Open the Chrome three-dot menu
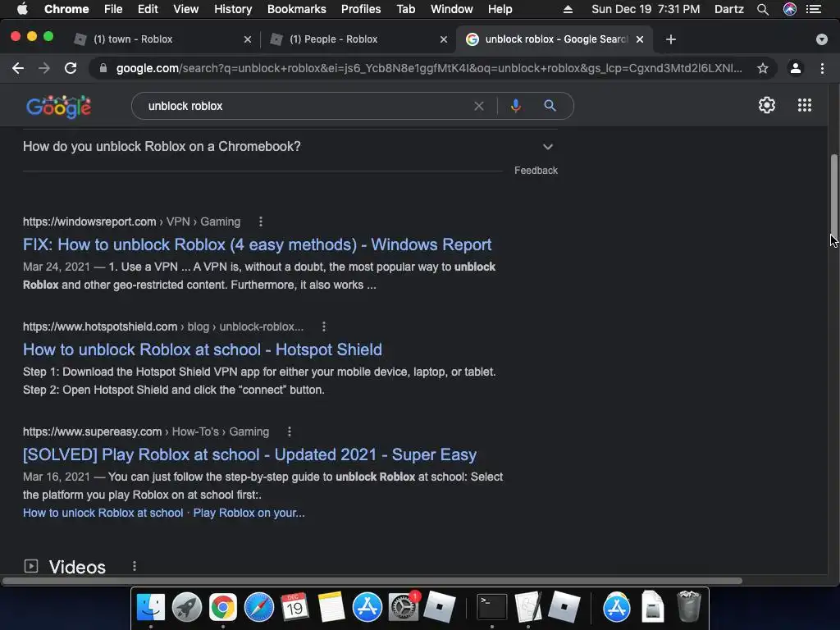 coord(822,68)
